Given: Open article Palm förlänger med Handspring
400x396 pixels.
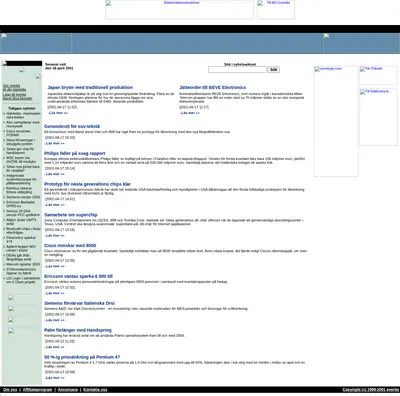Looking at the screenshot, I should pos(78,330).
